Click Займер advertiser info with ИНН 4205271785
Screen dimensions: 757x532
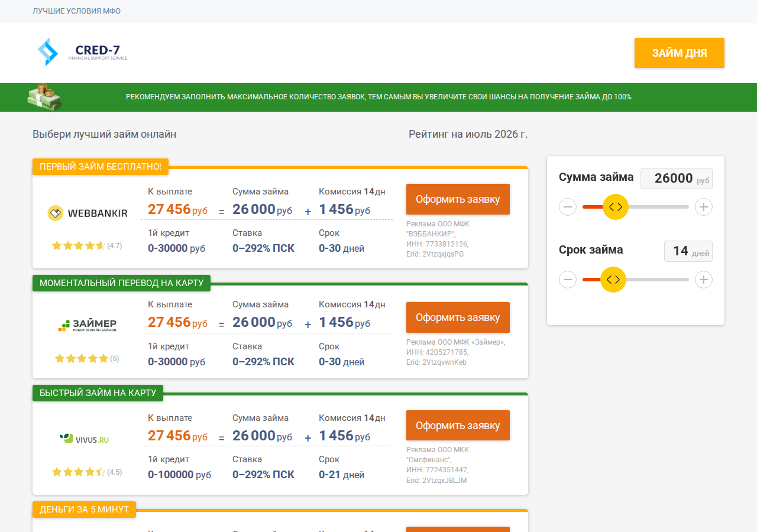tap(456, 352)
